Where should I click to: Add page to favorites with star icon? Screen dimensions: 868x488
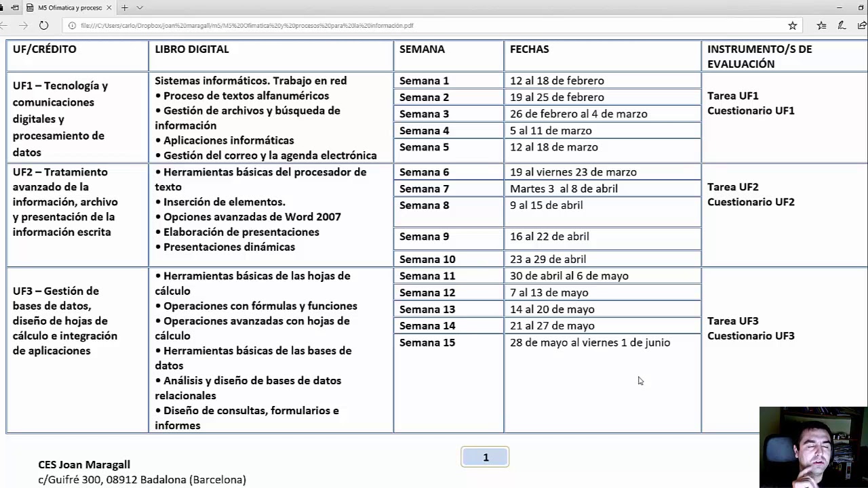pos(792,25)
